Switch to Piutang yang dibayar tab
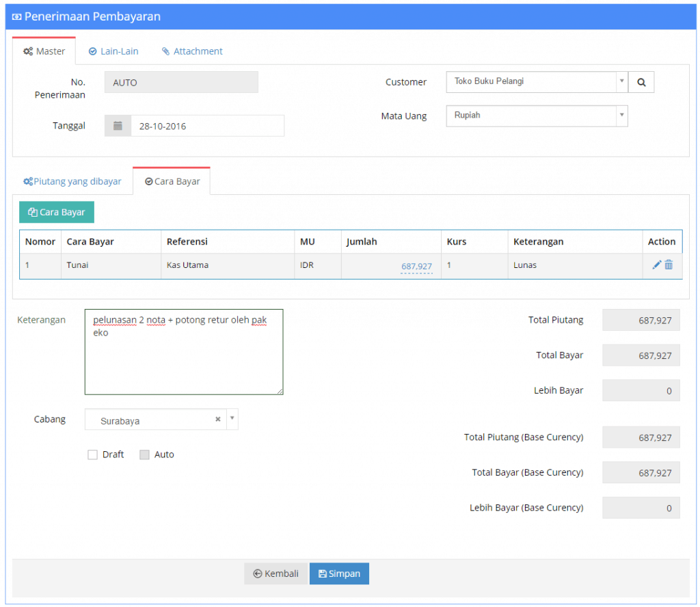The image size is (700, 607). pyautogui.click(x=72, y=181)
